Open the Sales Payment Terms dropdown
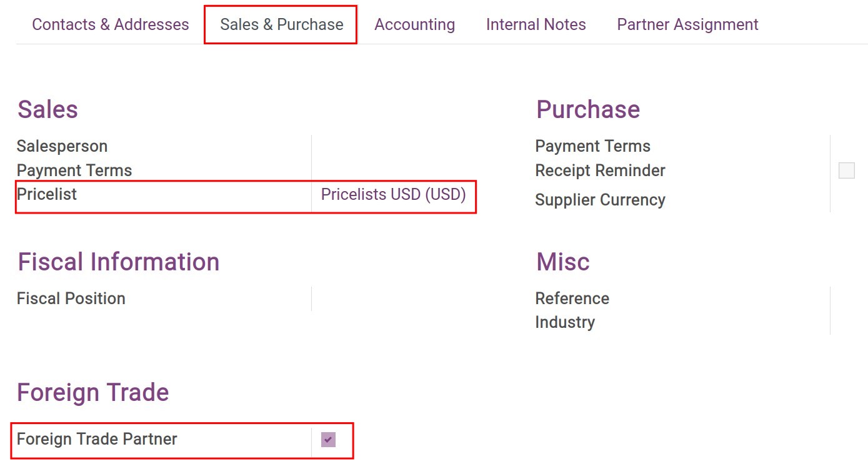 [x=387, y=170]
